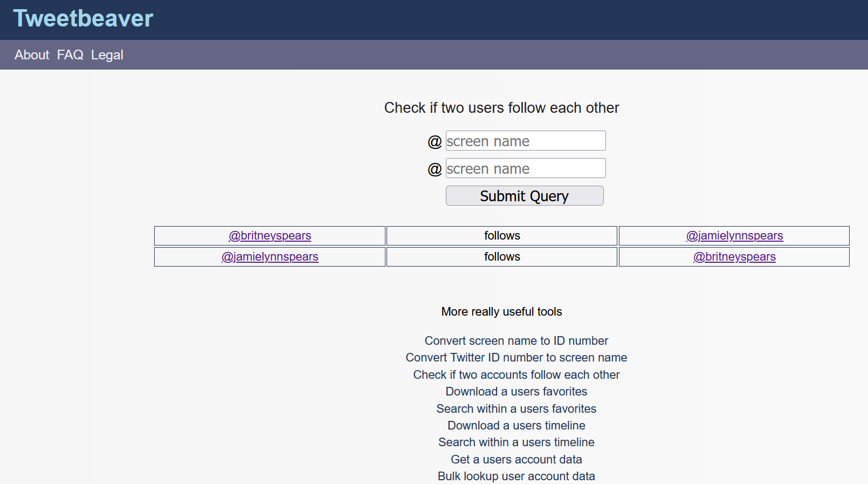Open Convert Twitter ID number to screen name

pos(516,358)
